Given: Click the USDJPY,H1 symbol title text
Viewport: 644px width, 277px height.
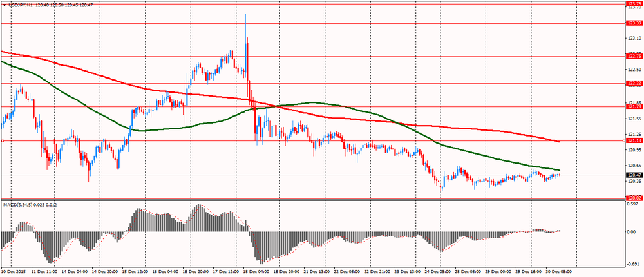Looking at the screenshot, I should coord(21,4).
